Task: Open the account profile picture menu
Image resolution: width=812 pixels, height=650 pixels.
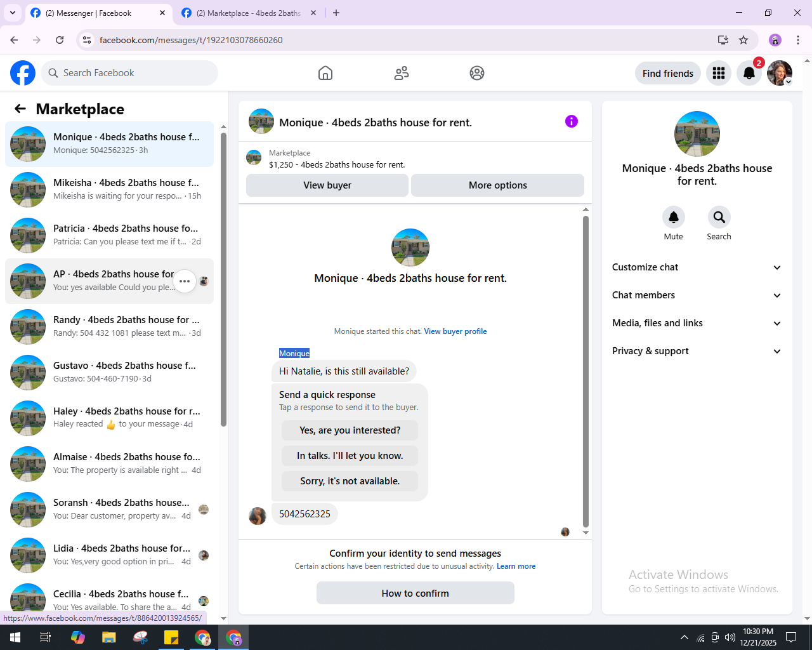Action: click(780, 73)
